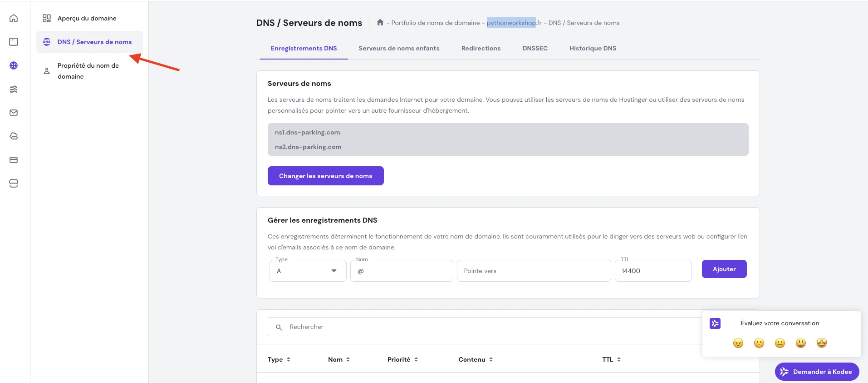Click the Marketplace store icon in sidebar

click(x=14, y=184)
